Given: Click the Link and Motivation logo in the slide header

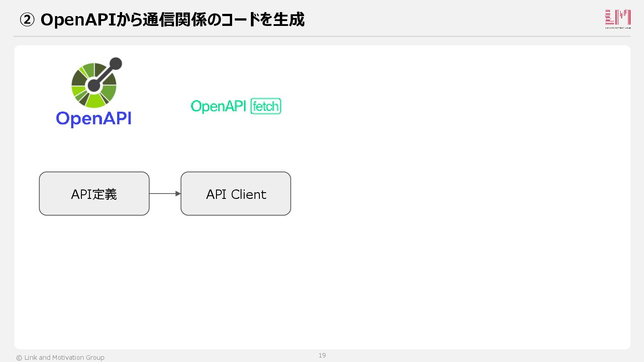Looking at the screenshot, I should [618, 19].
